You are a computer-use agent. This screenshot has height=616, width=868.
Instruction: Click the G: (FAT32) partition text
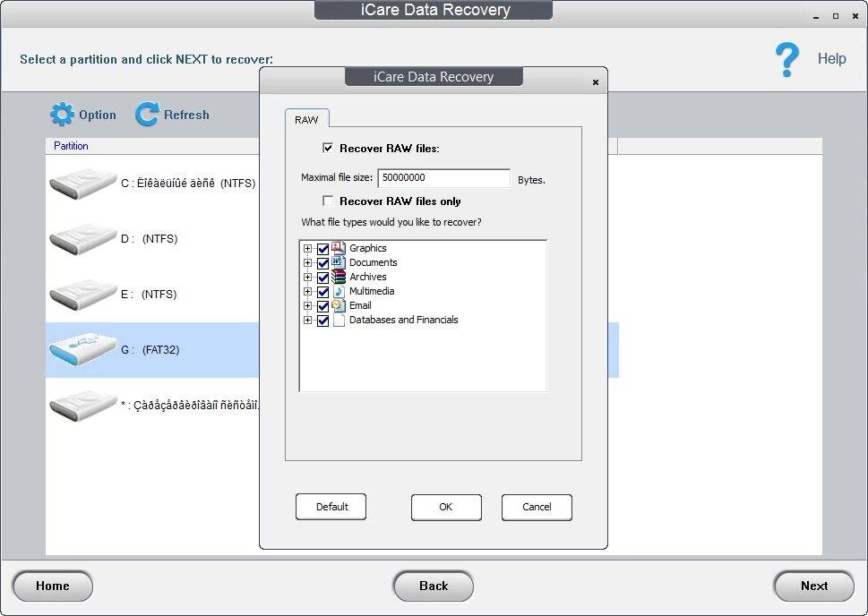click(x=150, y=350)
